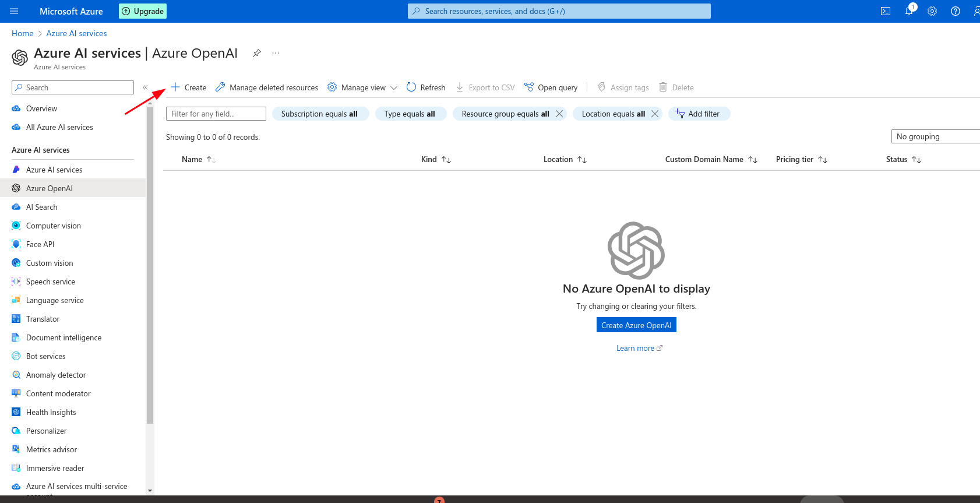The image size is (980, 503).
Task: Click the sidebar scroll down arrow
Action: coord(150,491)
